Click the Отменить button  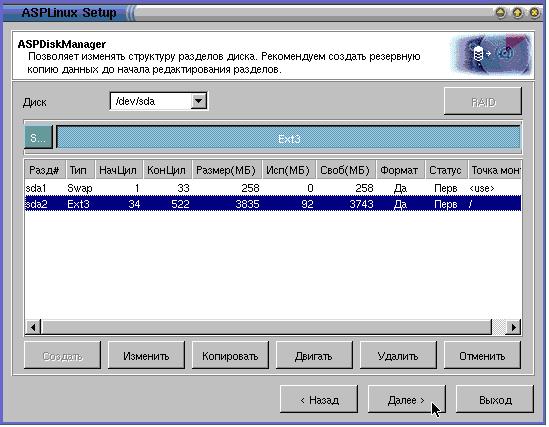pyautogui.click(x=482, y=356)
